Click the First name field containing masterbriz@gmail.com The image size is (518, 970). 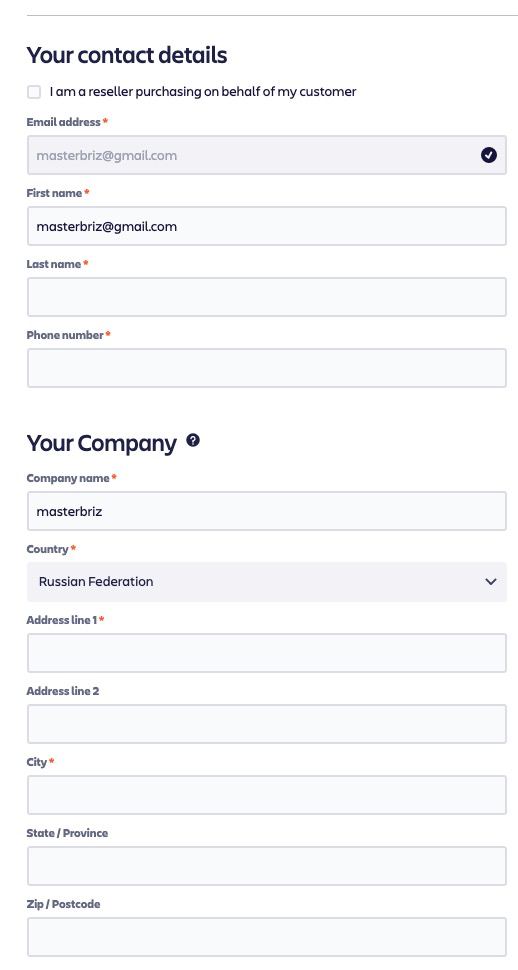[x=267, y=226]
